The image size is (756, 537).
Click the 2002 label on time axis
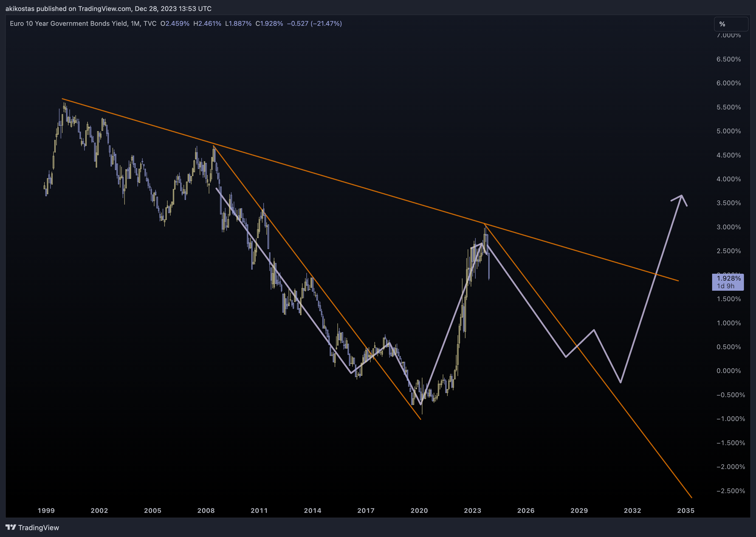pos(100,511)
